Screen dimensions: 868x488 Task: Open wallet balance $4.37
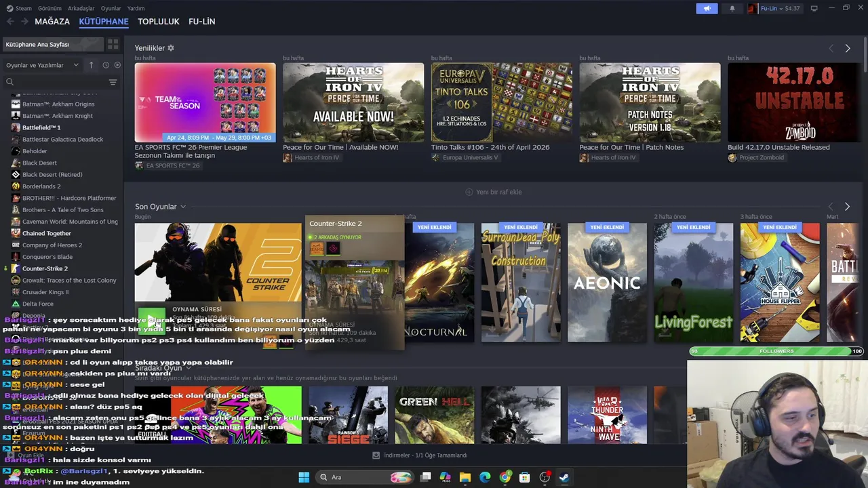[x=792, y=8]
